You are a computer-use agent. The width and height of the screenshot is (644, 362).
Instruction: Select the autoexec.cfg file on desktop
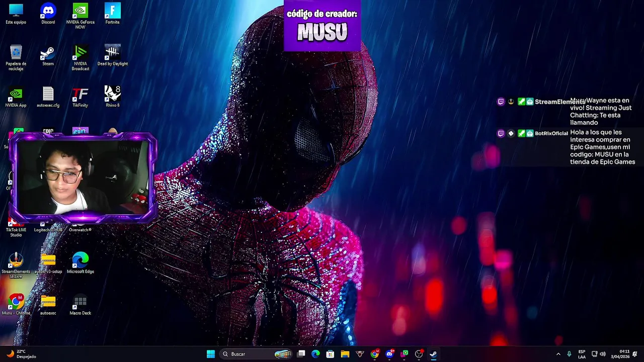click(48, 97)
